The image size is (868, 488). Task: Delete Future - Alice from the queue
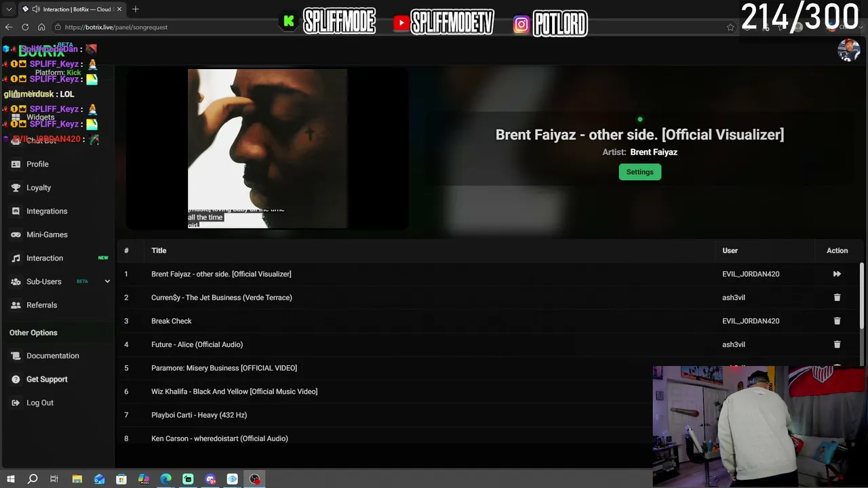837,344
